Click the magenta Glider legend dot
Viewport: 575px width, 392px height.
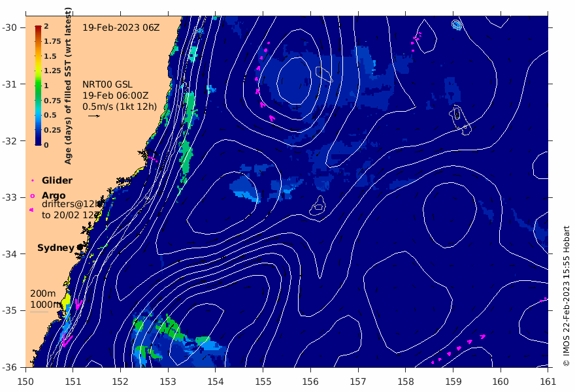[x=32, y=180]
